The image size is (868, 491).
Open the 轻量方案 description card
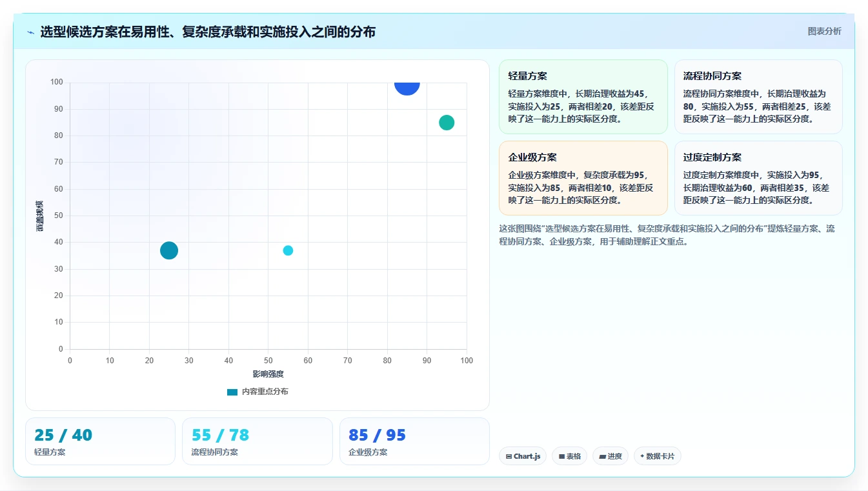pos(583,97)
